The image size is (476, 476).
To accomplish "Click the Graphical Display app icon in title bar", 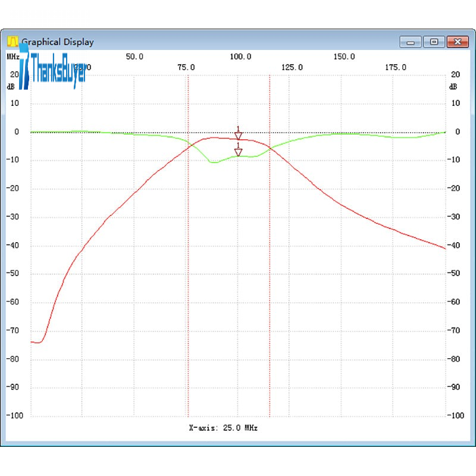I will point(12,42).
